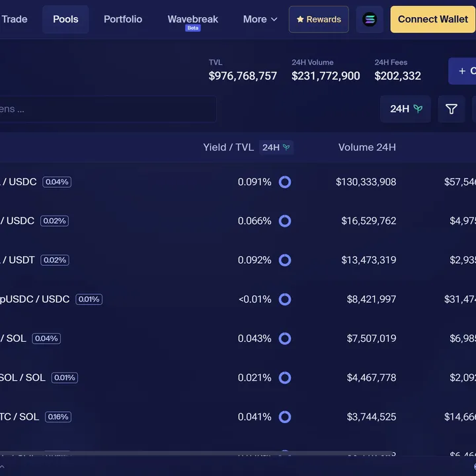Screen dimensions: 476x476
Task: Toggle the 24H selector in Yield / TVL header
Action: click(276, 147)
